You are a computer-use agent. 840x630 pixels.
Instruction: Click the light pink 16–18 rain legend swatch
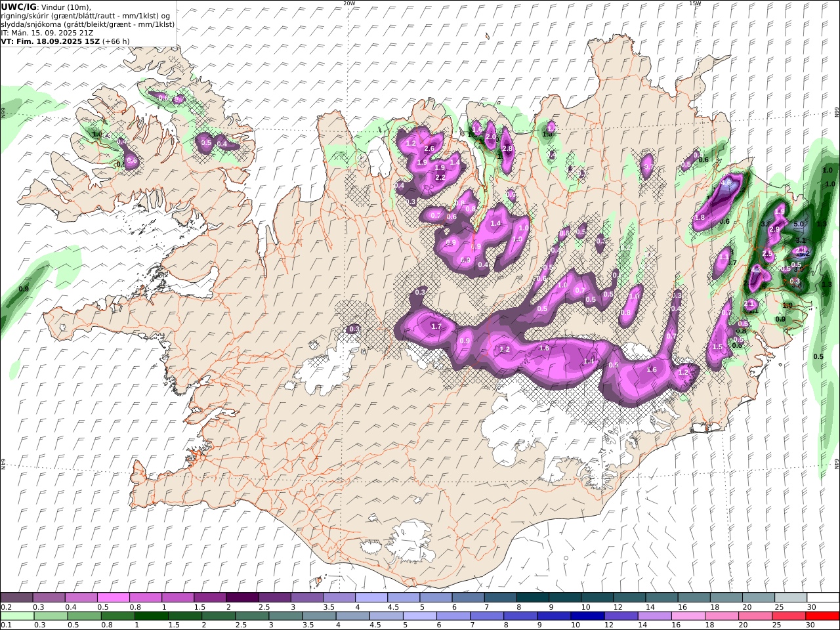point(688,616)
